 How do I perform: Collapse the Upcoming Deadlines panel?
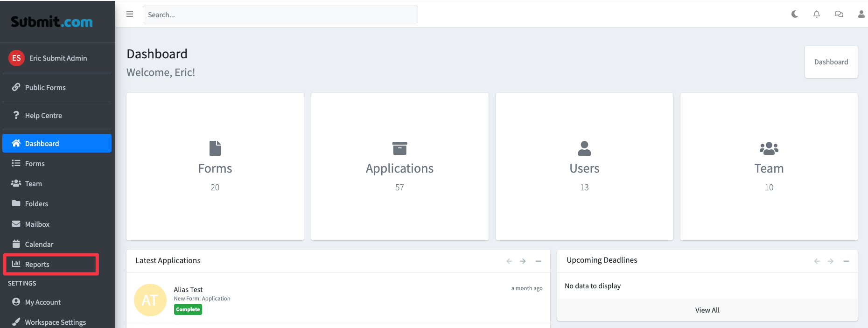click(x=846, y=261)
